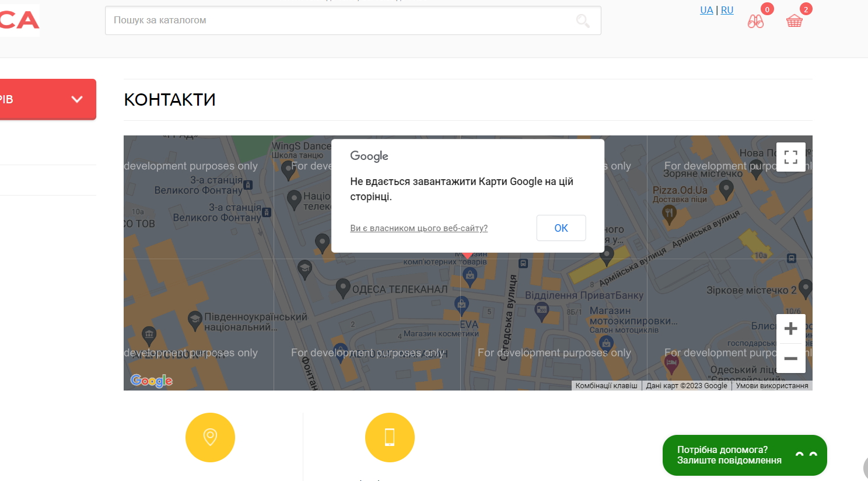This screenshot has width=868, height=481.
Task: Select the Відділення ПриватБанку marker
Action: (x=542, y=311)
